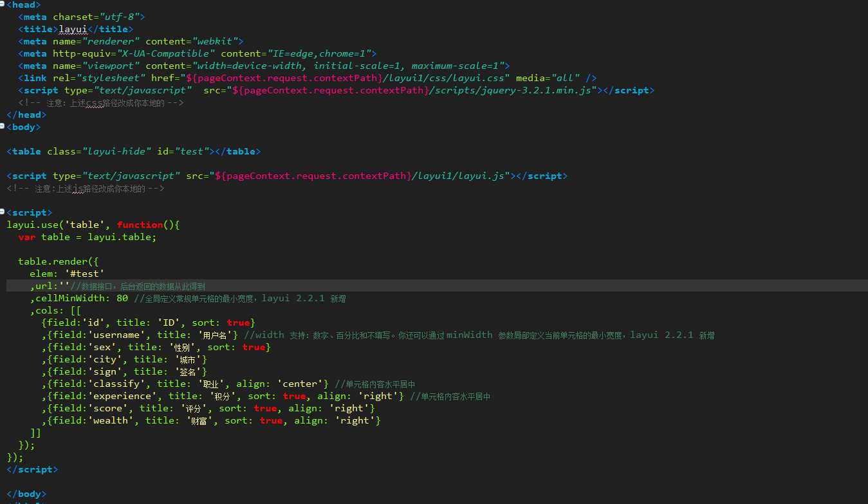Click the ",cols: [[" line

pos(55,310)
